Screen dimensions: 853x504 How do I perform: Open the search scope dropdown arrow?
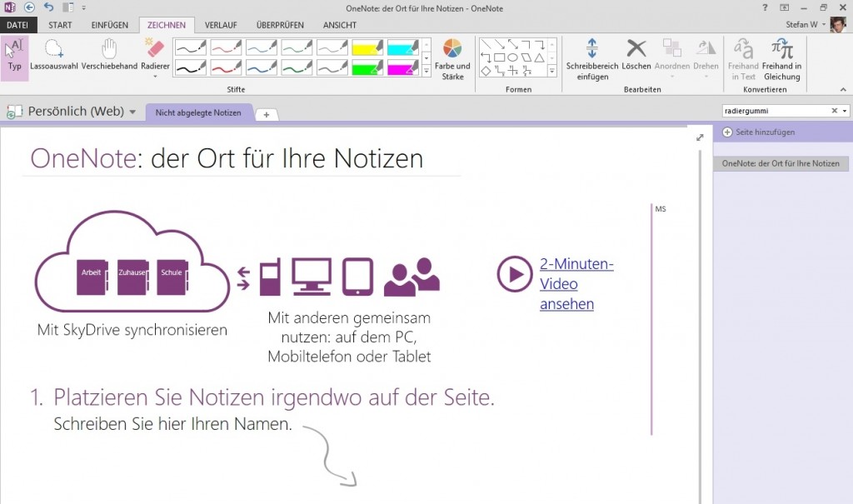tap(845, 111)
